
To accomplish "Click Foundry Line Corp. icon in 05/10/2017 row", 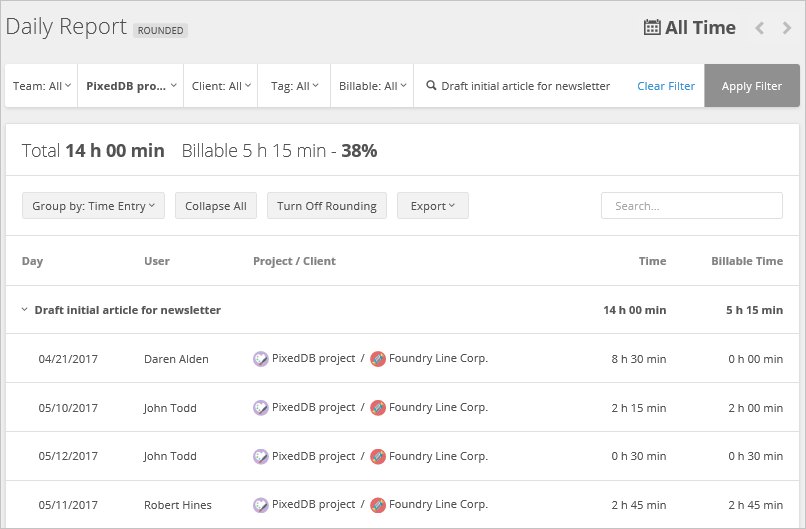I will click(x=378, y=408).
